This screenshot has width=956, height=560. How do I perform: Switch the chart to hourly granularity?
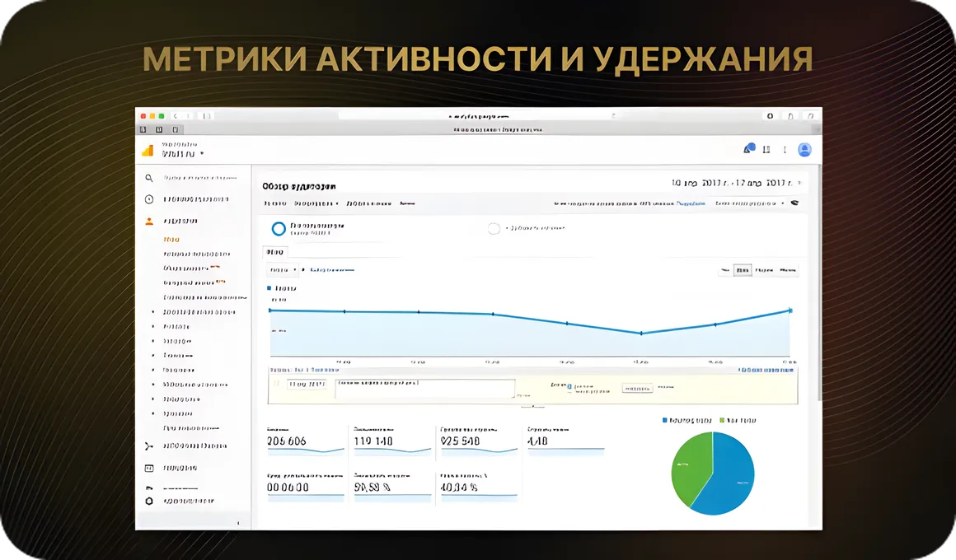point(725,270)
